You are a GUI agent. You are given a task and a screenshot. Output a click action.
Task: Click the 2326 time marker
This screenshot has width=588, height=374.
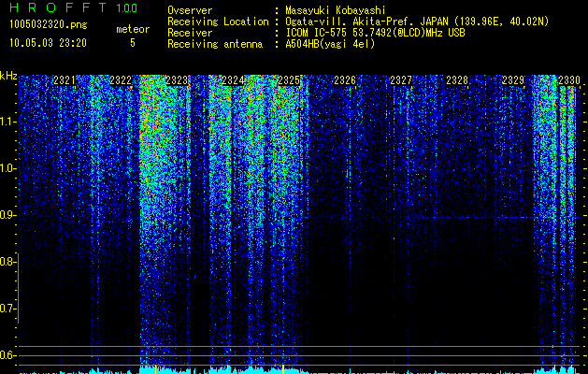[345, 80]
